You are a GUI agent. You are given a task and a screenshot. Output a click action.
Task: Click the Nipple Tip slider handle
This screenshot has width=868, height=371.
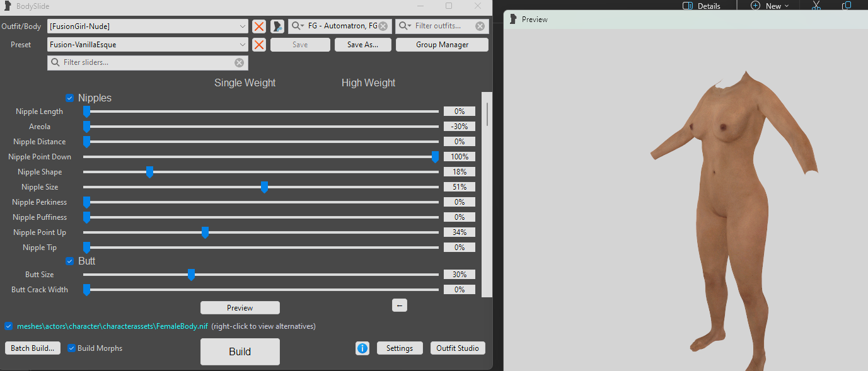coord(87,248)
